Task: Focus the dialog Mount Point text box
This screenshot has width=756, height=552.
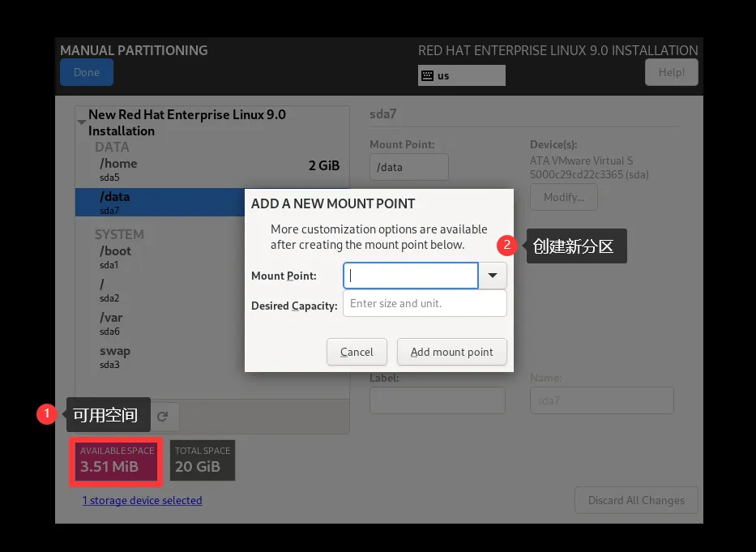Action: pos(411,276)
